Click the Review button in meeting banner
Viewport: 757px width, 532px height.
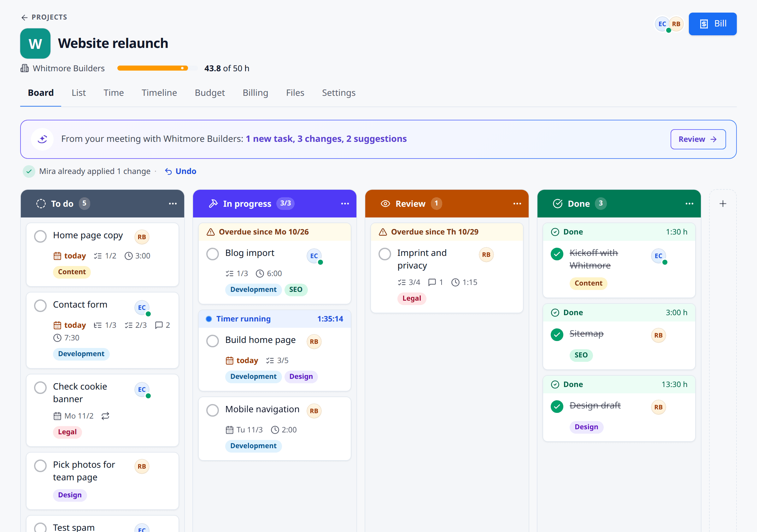698,139
